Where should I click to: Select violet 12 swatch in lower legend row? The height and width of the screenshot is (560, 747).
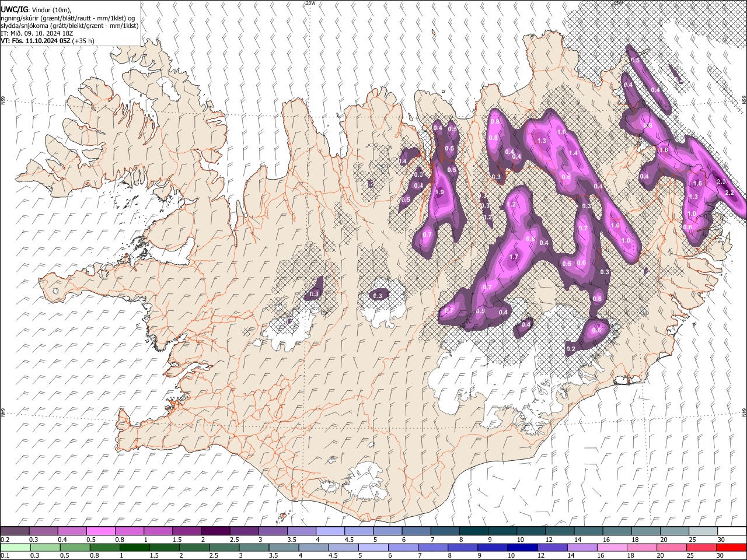coord(551,547)
